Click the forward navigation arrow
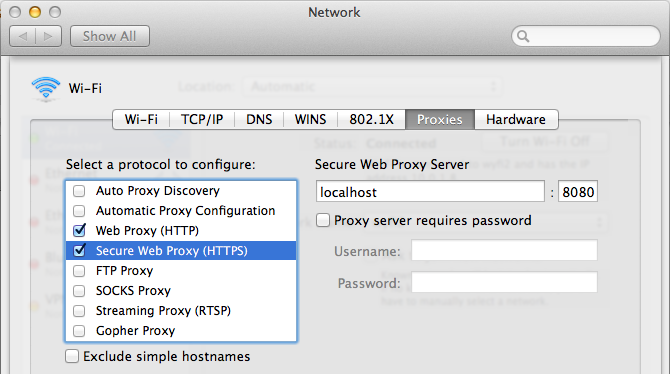This screenshot has height=374, width=670. (x=48, y=36)
